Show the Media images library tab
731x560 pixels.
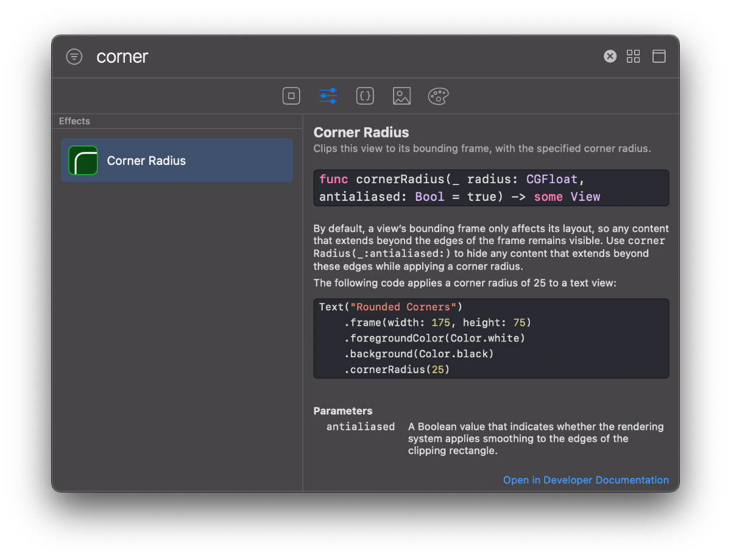click(x=401, y=96)
